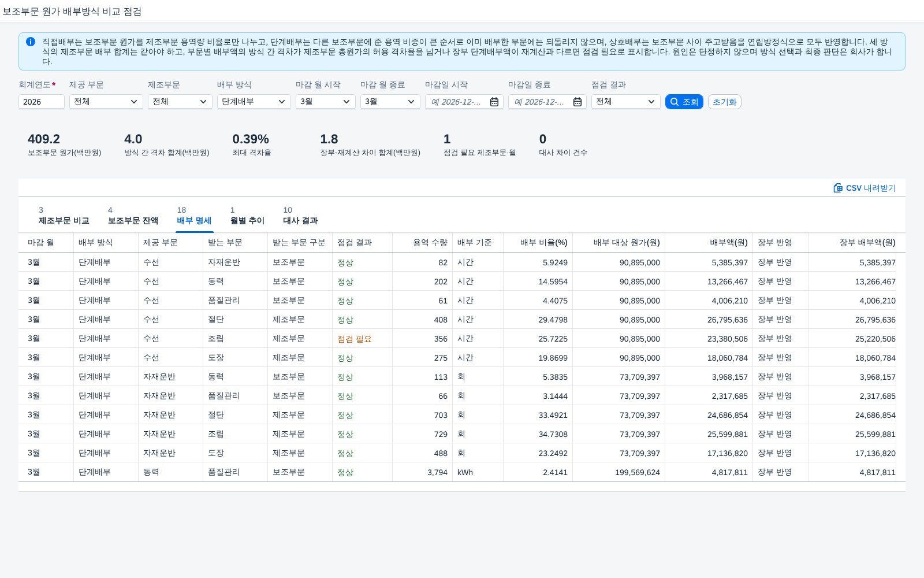924x578 pixels.
Task: Click the 장부 배부액(원) column header
Action: 852,243
